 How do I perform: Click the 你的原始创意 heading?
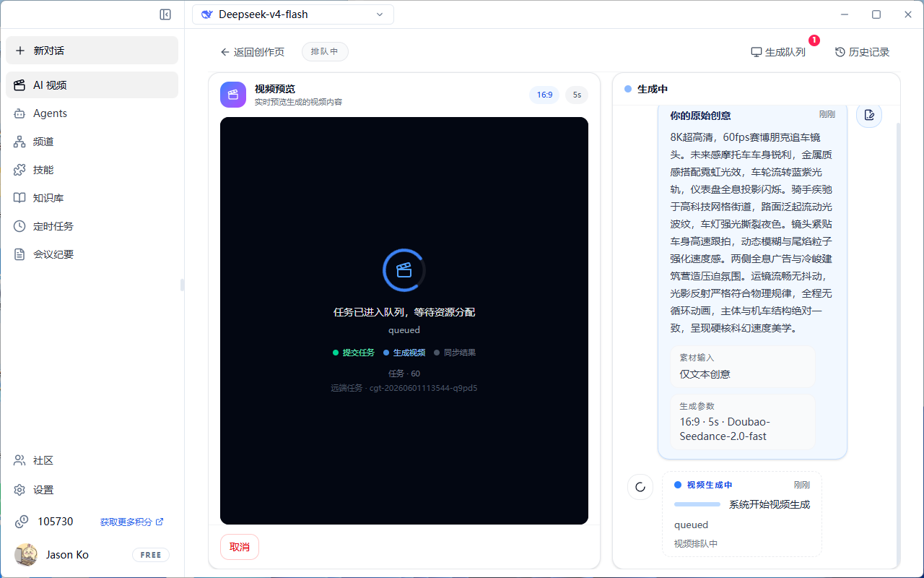tap(700, 116)
